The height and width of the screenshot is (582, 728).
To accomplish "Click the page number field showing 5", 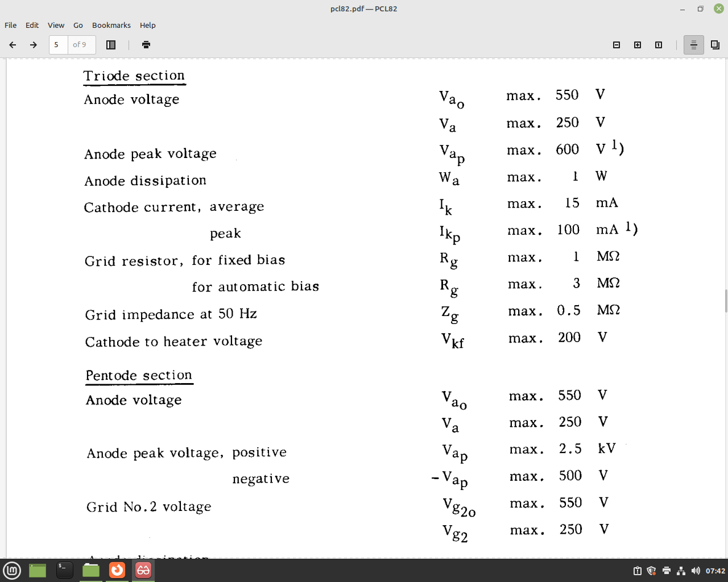I will point(59,45).
